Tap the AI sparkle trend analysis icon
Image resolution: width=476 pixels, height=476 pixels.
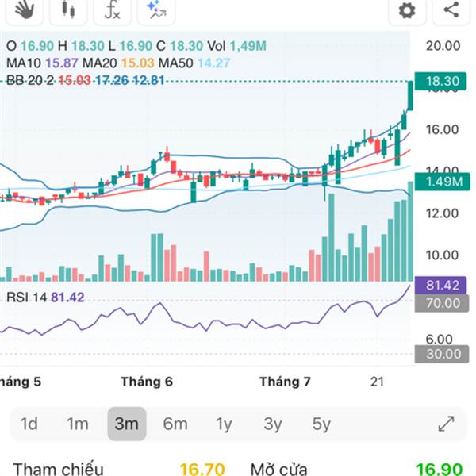(x=156, y=10)
